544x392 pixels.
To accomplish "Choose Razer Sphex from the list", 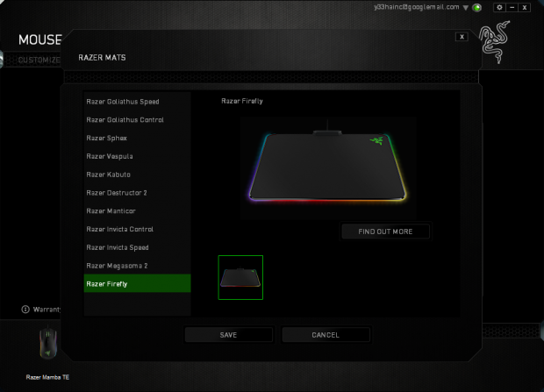I will (138, 138).
